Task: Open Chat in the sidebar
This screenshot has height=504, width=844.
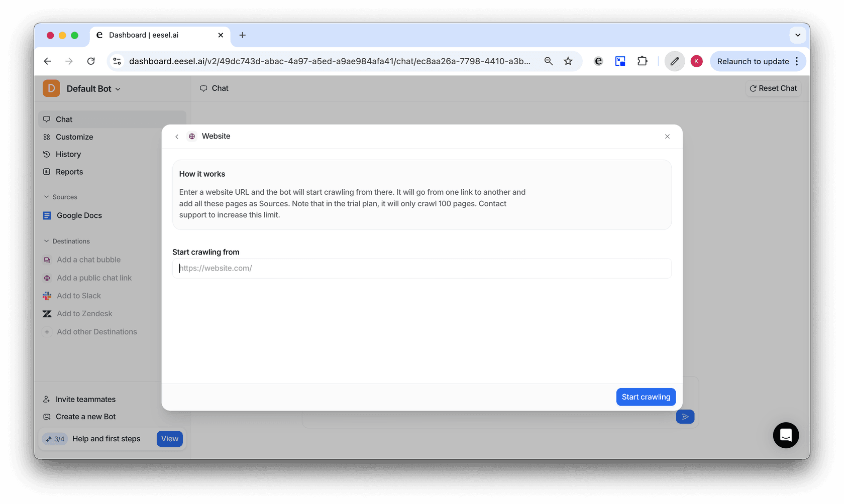Action: point(112,119)
